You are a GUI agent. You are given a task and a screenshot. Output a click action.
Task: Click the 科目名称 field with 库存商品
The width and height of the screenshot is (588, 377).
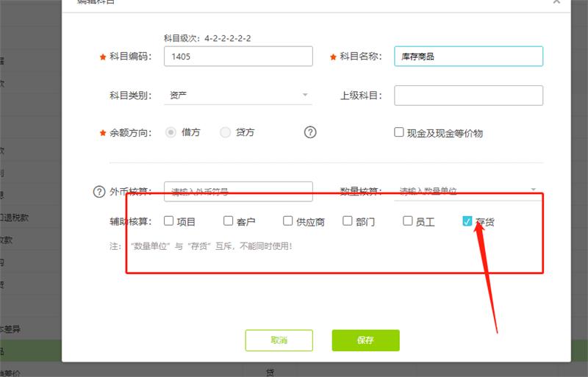[468, 57]
